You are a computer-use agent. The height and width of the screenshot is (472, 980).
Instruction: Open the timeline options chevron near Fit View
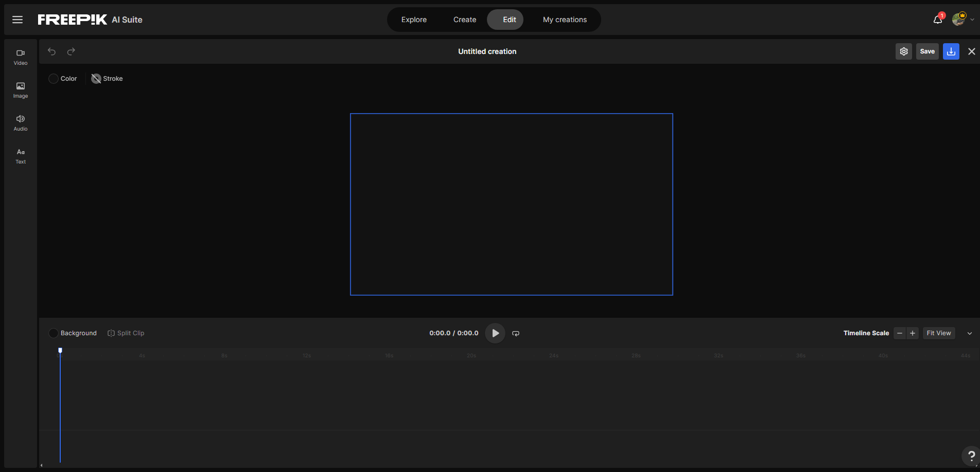pos(970,333)
